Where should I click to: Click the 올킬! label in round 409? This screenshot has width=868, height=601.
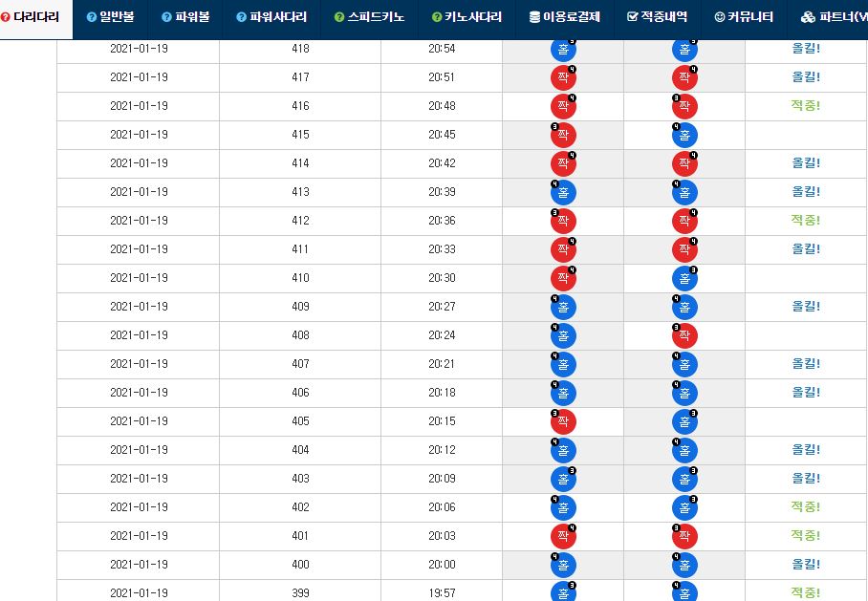806,307
